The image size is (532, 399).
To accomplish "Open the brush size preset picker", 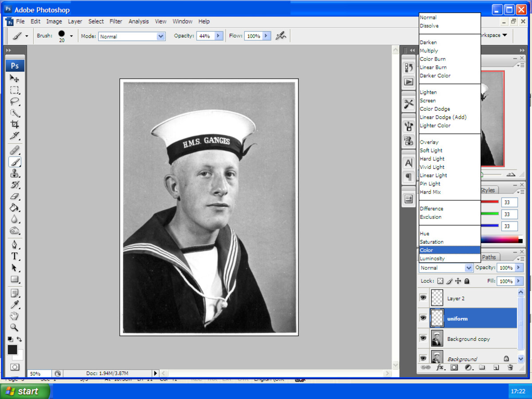I will pyautogui.click(x=70, y=36).
